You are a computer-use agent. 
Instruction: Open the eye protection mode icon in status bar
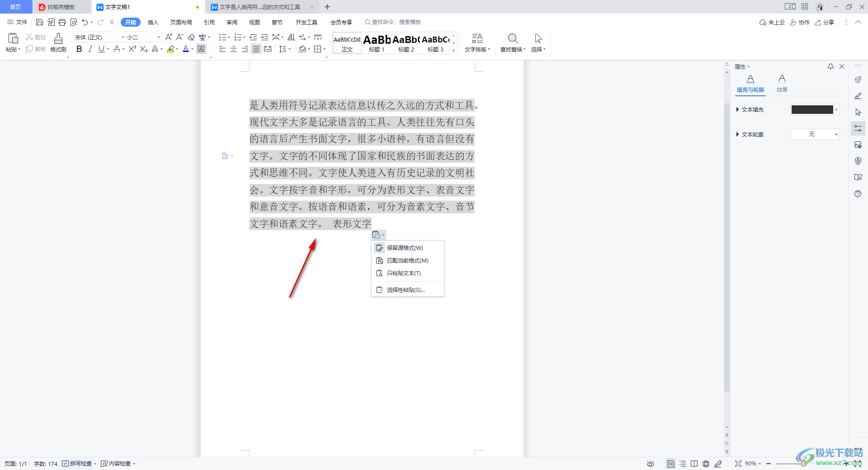651,464
